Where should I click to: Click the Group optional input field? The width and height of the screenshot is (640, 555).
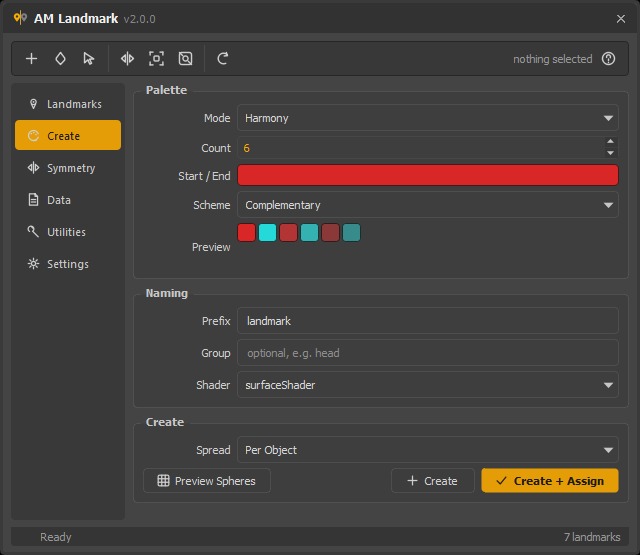pyautogui.click(x=428, y=353)
